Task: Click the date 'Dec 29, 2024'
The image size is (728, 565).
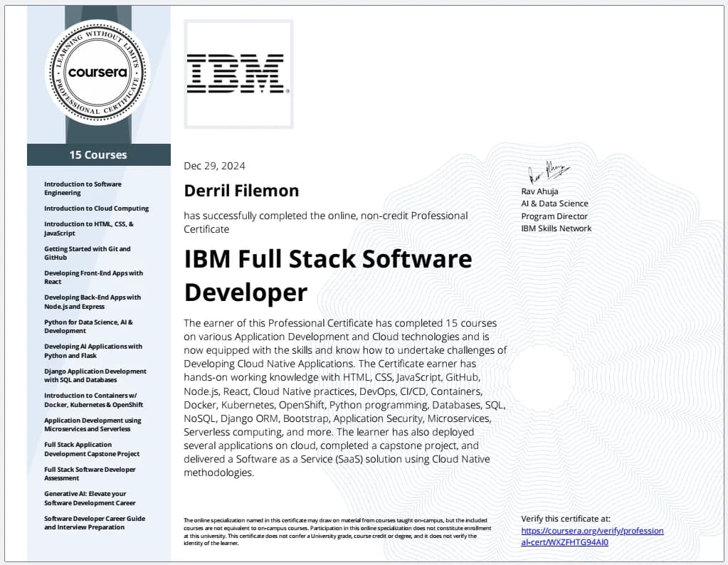Action: 214,167
